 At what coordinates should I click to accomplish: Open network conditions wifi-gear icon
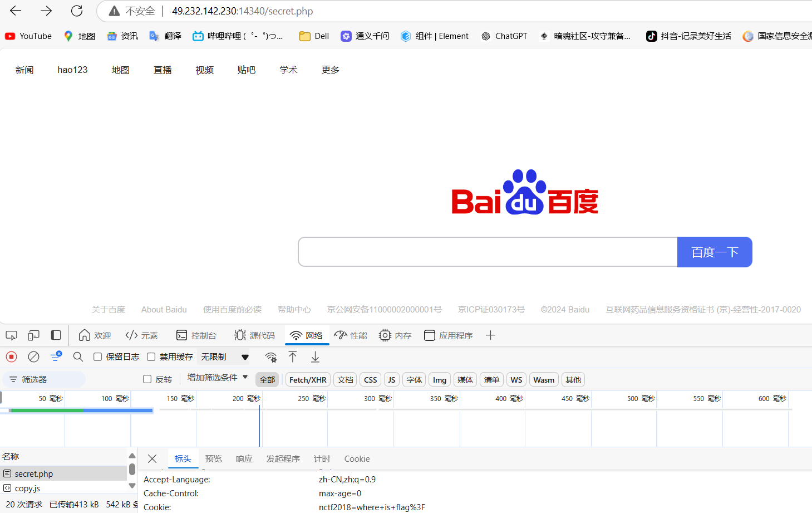271,357
